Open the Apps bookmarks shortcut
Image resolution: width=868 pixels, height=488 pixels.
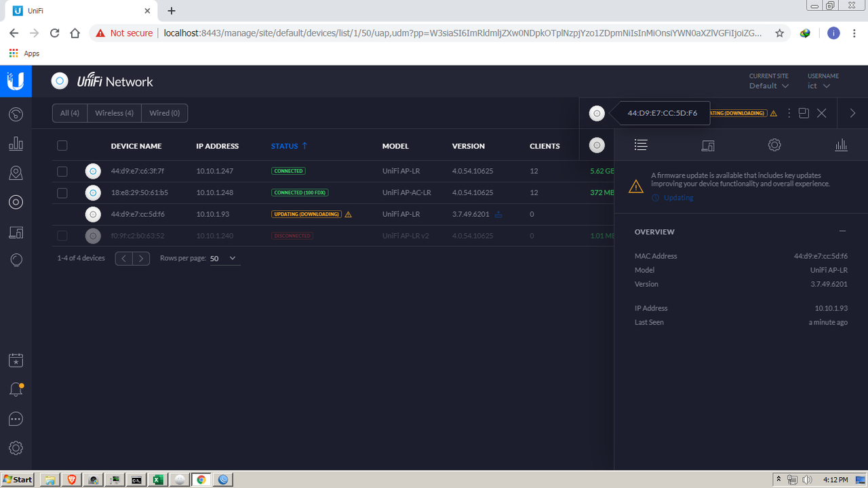pyautogui.click(x=24, y=53)
